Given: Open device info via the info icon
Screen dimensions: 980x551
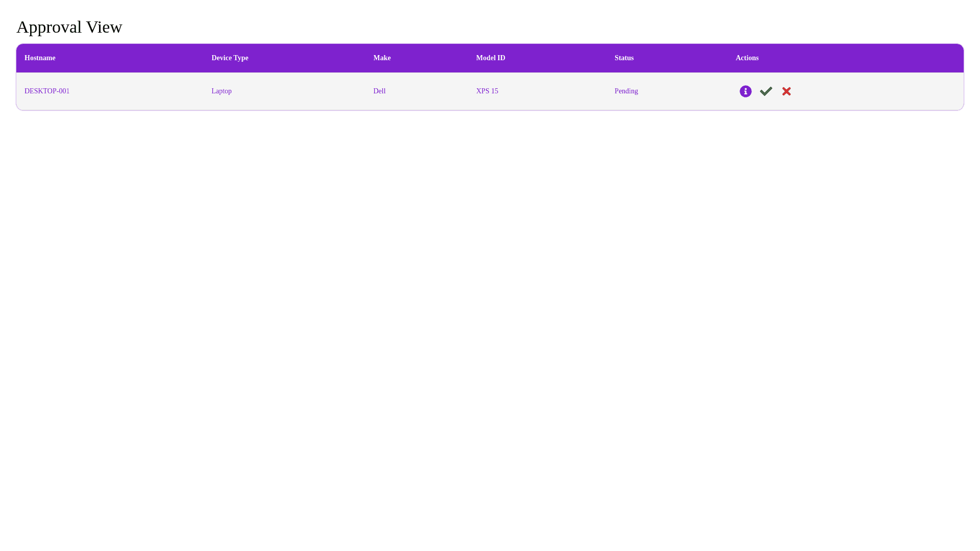Looking at the screenshot, I should click(x=745, y=91).
